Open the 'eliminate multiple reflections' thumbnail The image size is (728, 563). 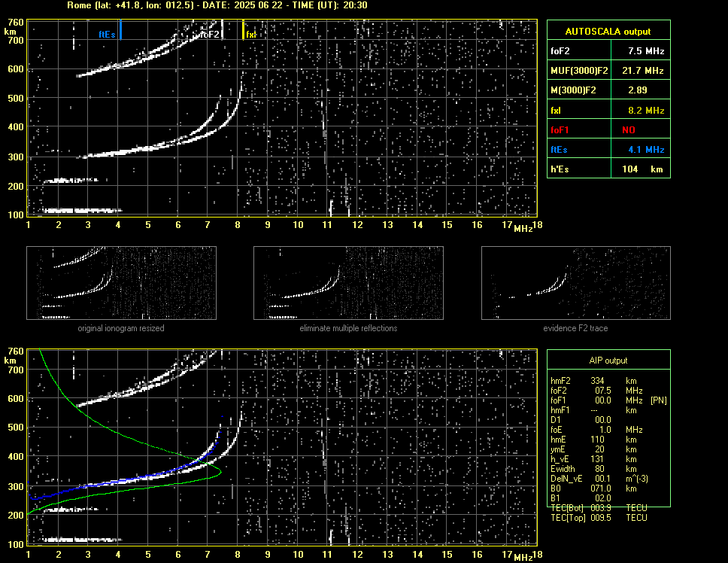pos(348,283)
